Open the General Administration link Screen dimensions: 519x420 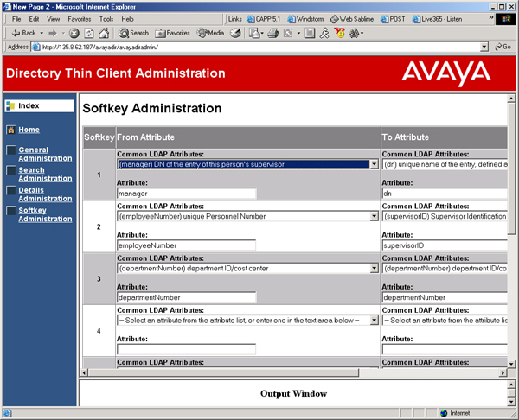(x=45, y=154)
